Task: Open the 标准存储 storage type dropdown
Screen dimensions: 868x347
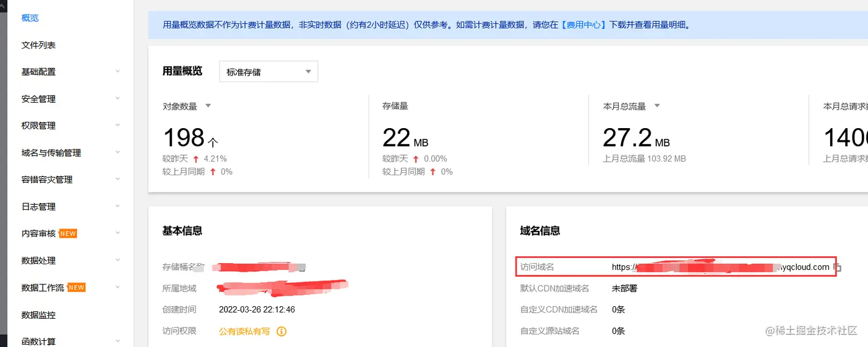Action: 269,72
